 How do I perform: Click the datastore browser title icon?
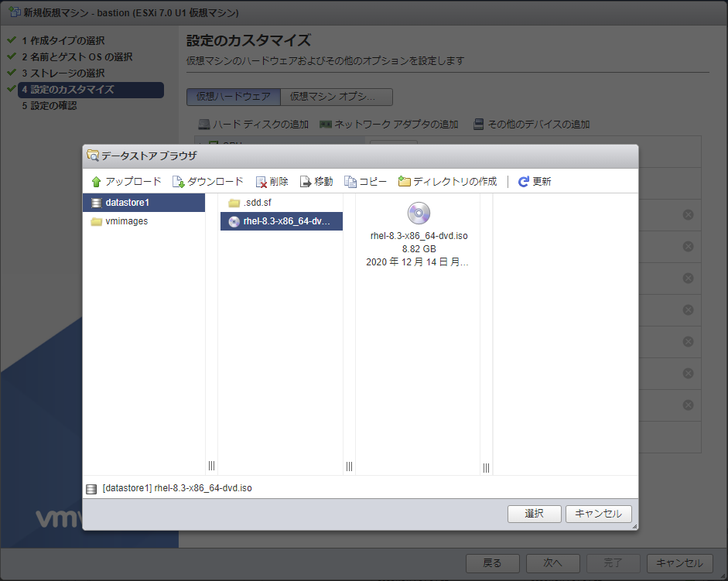coord(93,156)
